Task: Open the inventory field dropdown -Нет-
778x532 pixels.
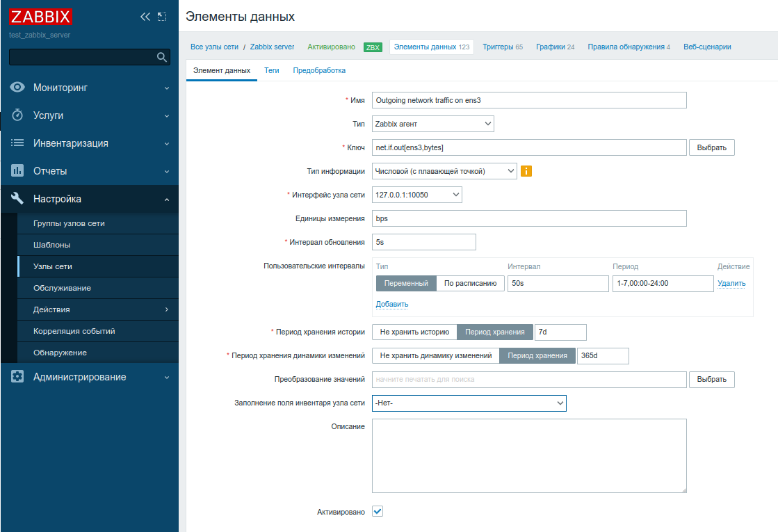Action: click(469, 403)
